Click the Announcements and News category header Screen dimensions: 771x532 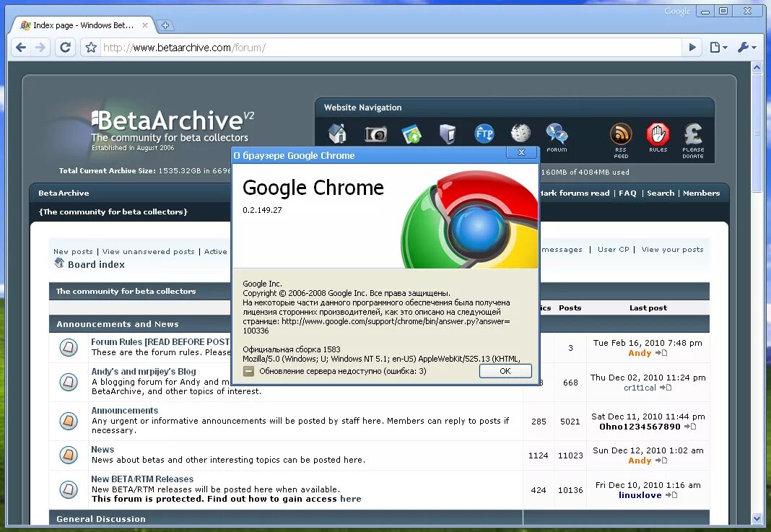click(118, 324)
